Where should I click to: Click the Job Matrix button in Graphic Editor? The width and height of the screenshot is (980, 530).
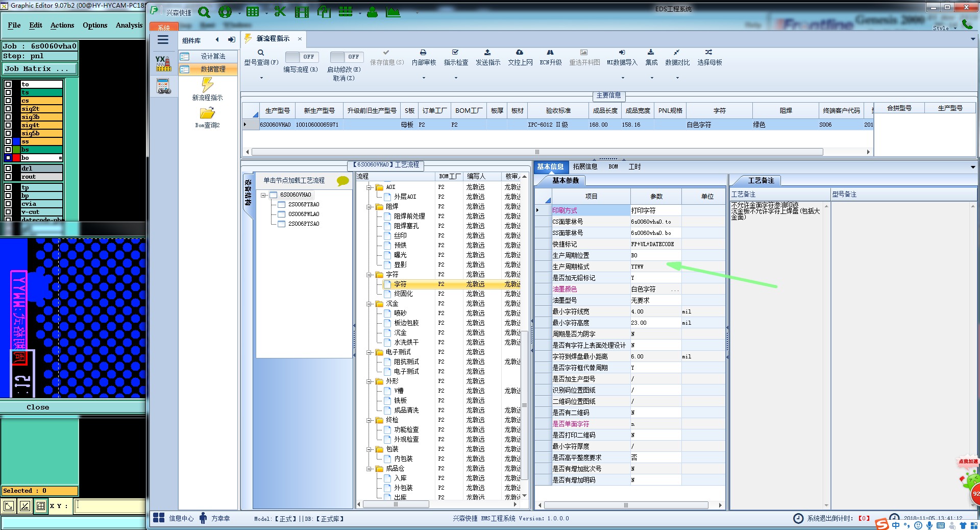(40, 68)
